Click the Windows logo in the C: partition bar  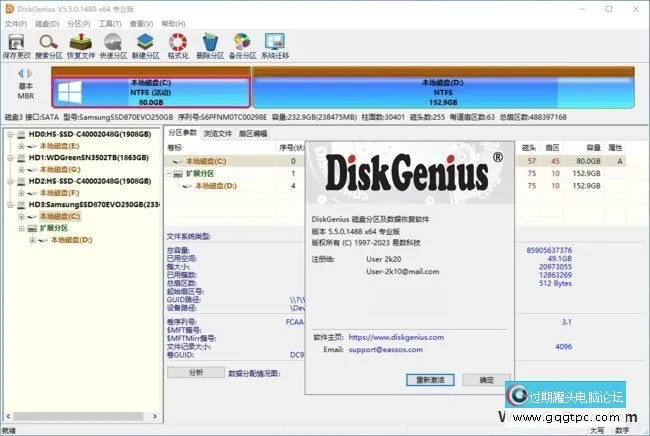[x=70, y=92]
